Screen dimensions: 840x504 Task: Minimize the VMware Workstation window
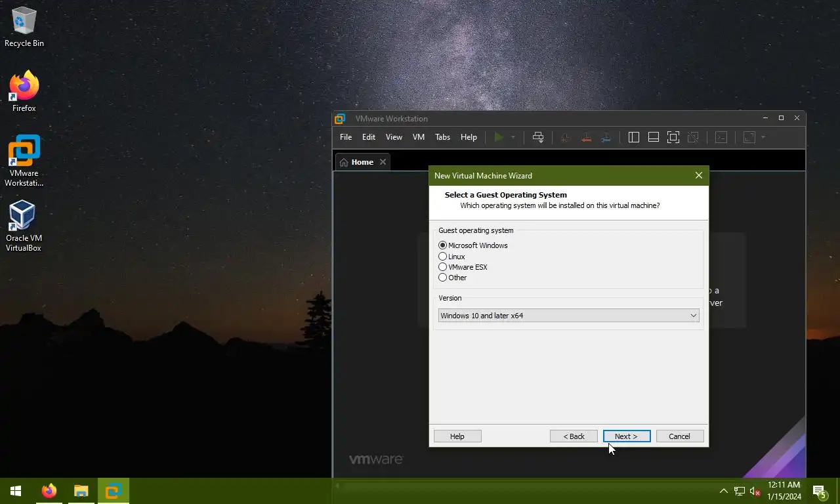pos(765,118)
